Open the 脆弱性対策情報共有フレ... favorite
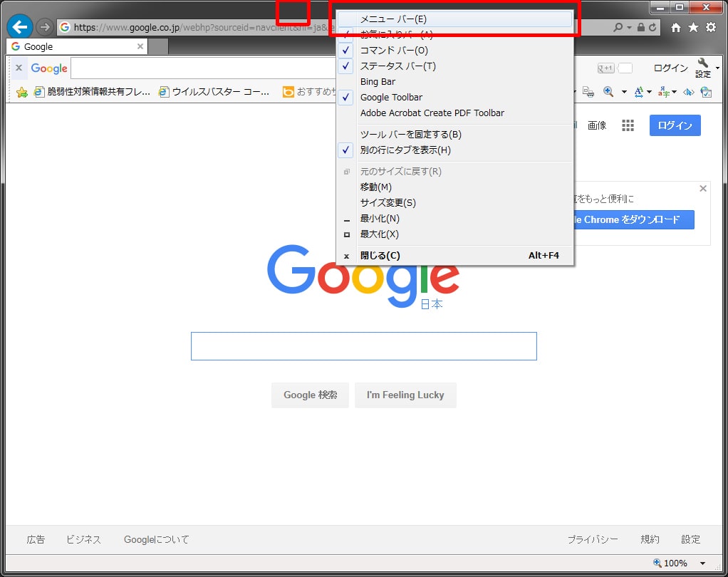The width and height of the screenshot is (728, 577). point(92,92)
